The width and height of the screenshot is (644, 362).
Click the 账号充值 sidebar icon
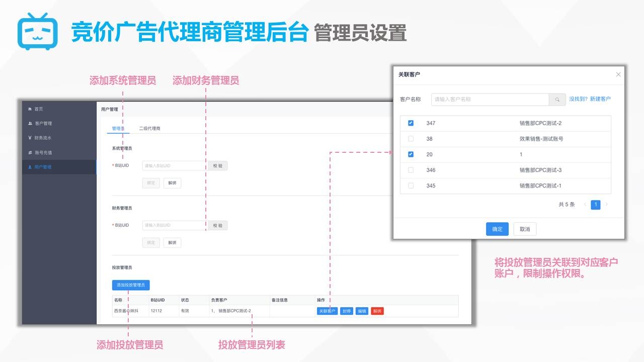30,152
